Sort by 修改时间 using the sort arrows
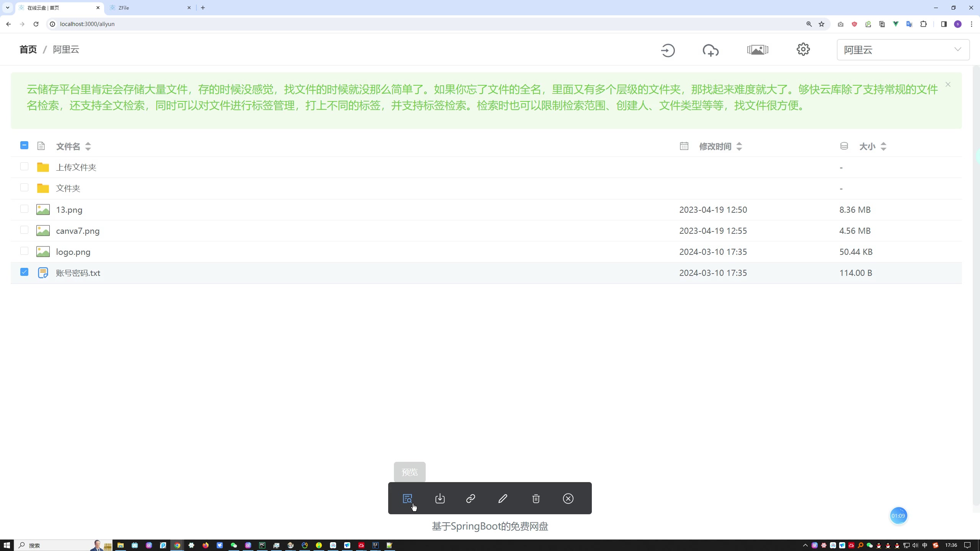 (739, 146)
